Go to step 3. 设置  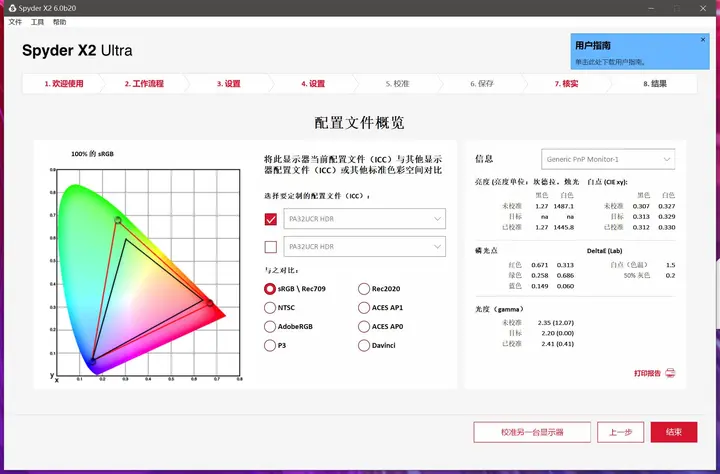point(229,84)
